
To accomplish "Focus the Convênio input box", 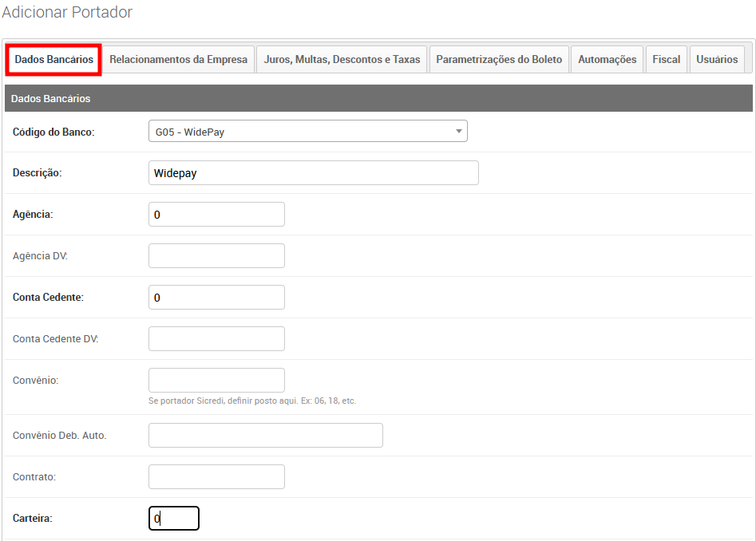I will (x=216, y=380).
